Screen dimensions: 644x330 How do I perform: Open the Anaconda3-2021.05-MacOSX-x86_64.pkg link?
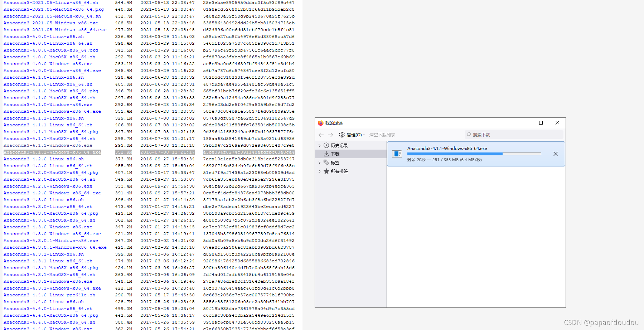(54, 9)
